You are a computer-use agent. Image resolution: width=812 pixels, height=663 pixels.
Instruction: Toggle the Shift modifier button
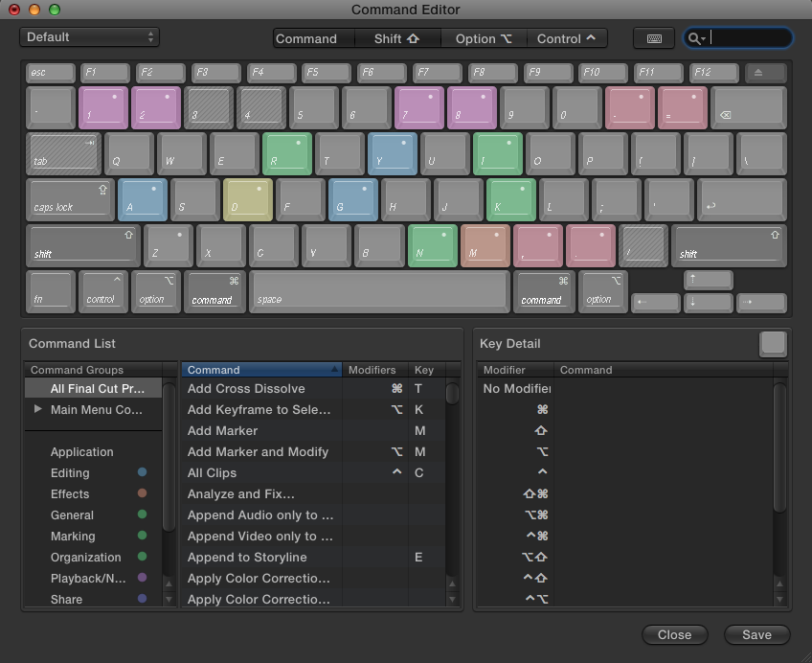click(396, 38)
